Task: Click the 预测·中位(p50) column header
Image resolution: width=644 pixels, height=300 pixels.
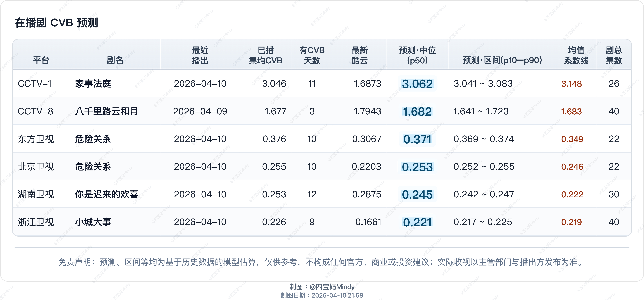Action: coord(417,55)
